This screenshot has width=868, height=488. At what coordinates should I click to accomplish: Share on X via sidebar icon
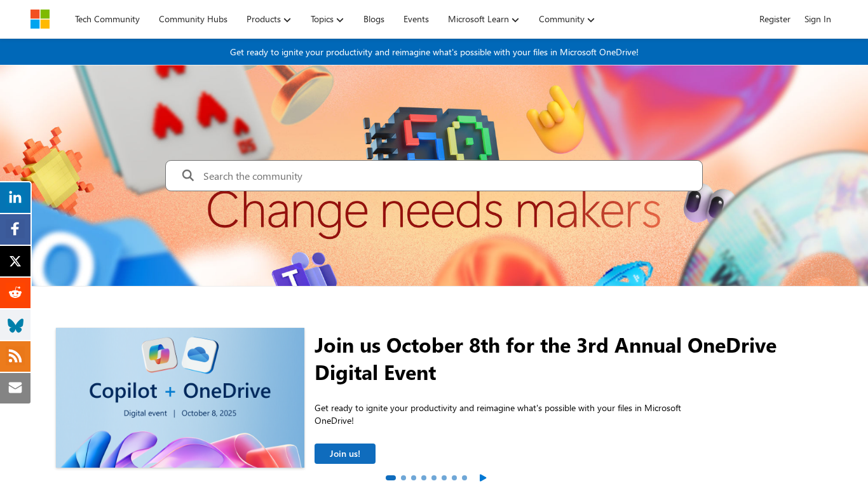(x=15, y=261)
